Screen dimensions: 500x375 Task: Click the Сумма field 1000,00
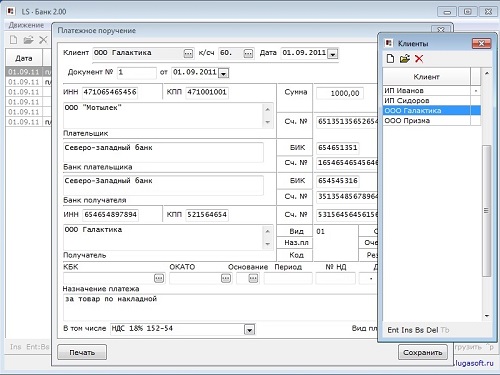340,93
